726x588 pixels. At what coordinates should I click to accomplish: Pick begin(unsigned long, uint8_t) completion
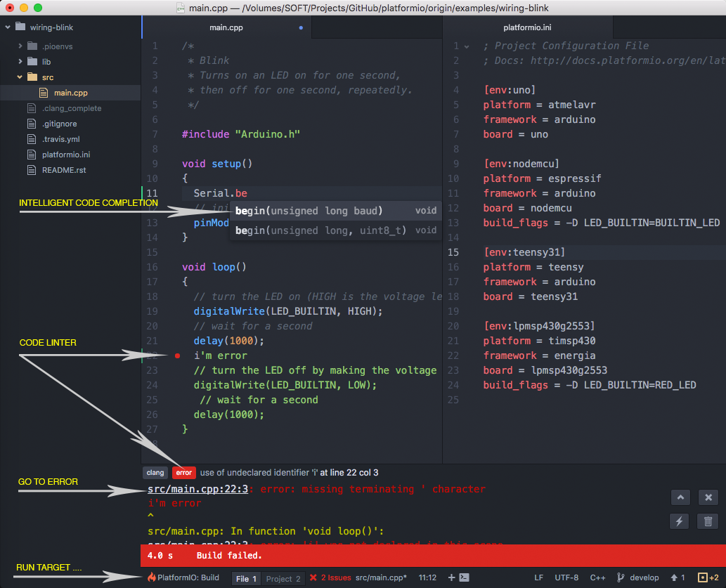336,230
